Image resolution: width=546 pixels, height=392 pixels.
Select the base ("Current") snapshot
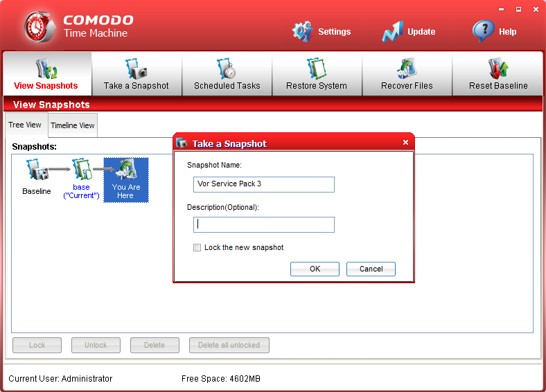(x=82, y=172)
